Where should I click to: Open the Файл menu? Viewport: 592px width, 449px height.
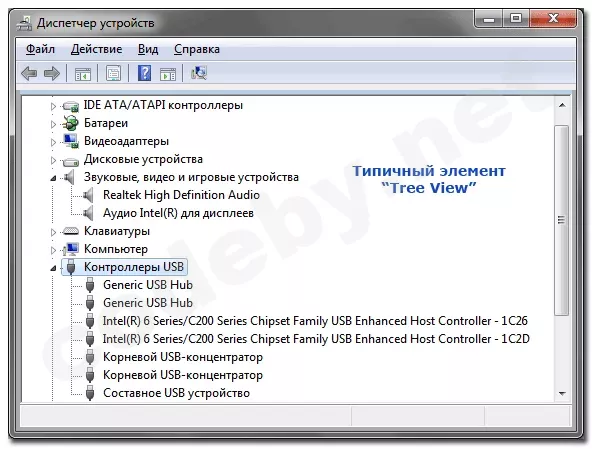click(40, 49)
